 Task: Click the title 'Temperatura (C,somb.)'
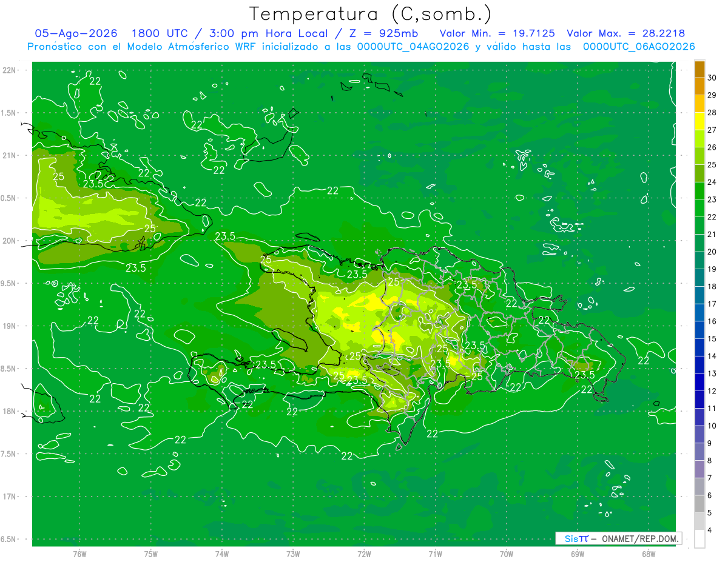tap(371, 14)
